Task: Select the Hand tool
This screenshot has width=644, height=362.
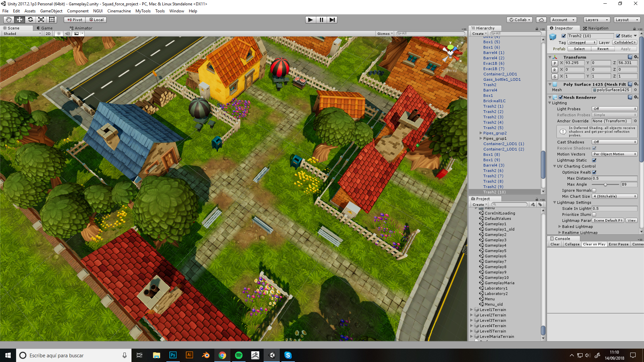Action: point(8,20)
